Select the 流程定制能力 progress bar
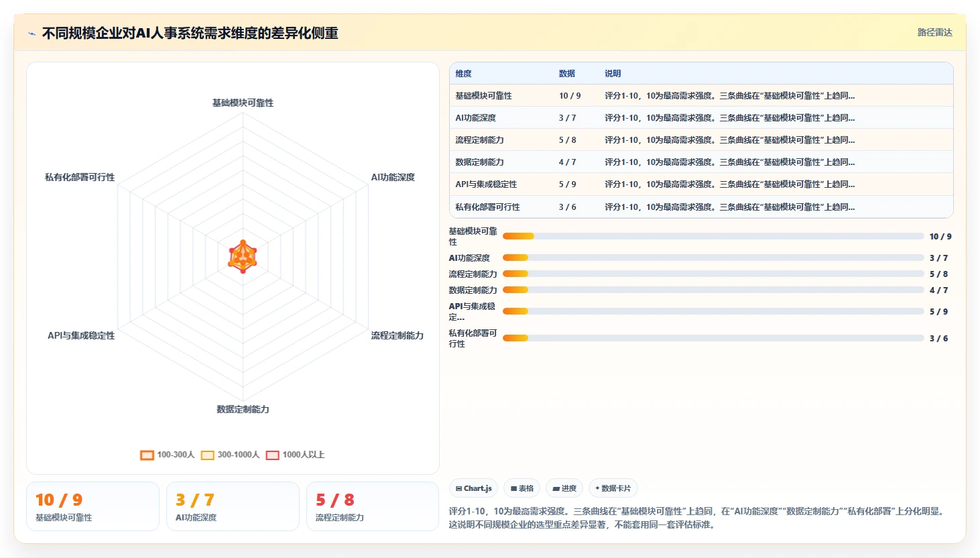This screenshot has width=980, height=558. pos(713,274)
